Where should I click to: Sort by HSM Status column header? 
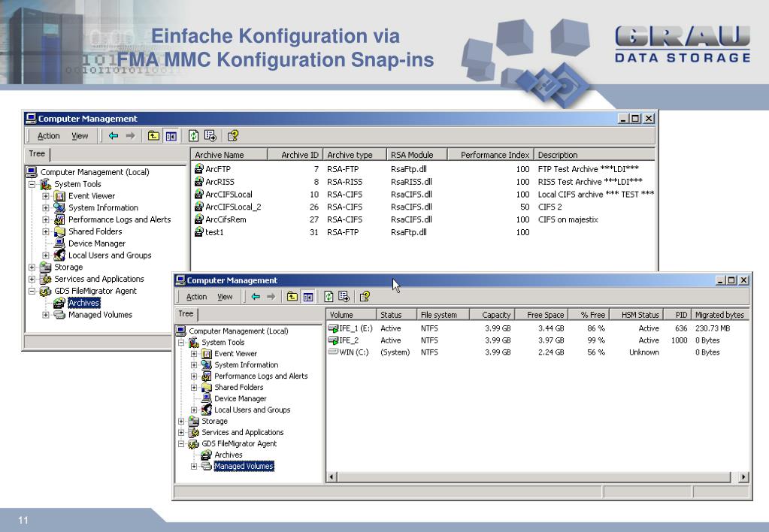[637, 315]
